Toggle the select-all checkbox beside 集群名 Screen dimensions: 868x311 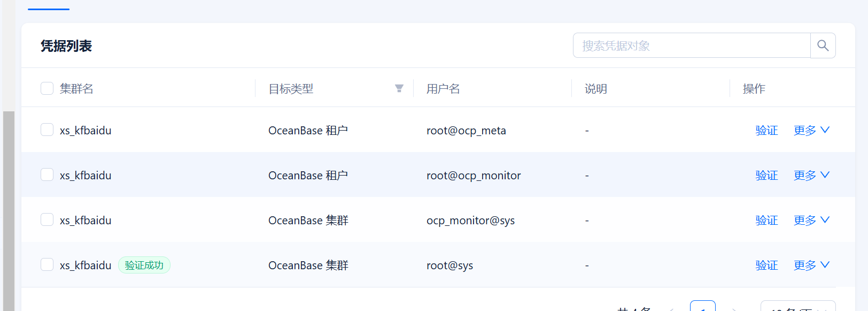47,88
